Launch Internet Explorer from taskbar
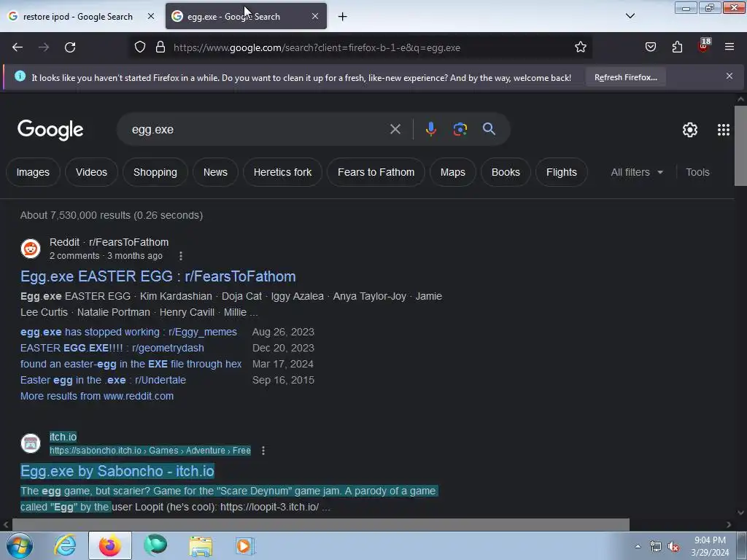747x560 pixels. point(65,545)
